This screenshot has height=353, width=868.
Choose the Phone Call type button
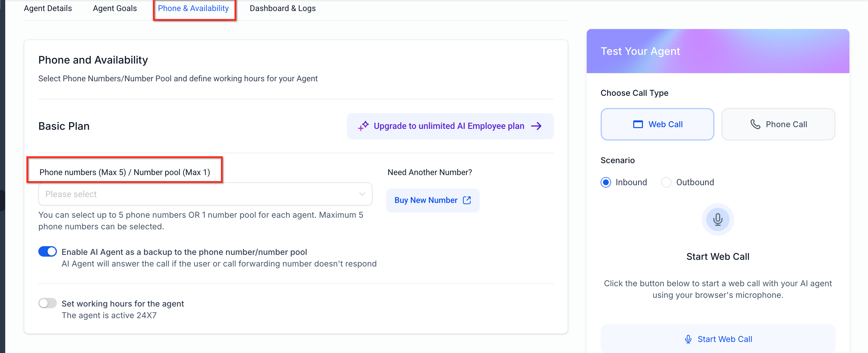point(778,124)
